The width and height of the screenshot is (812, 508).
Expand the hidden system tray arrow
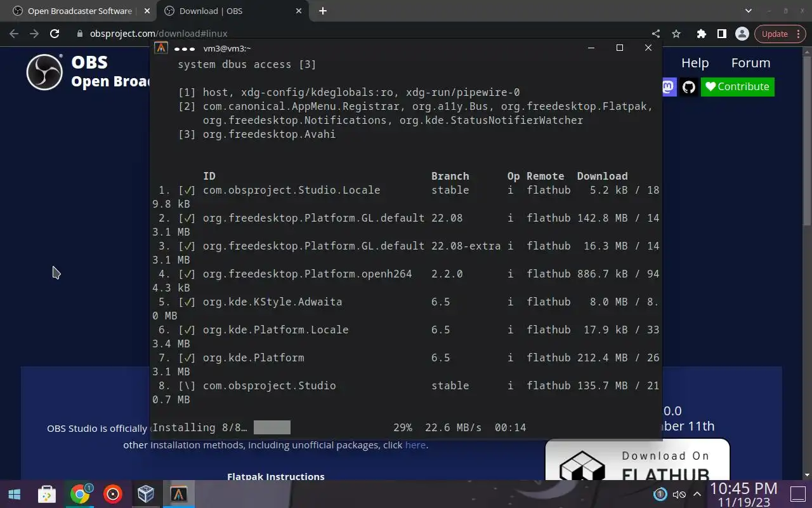(x=697, y=494)
